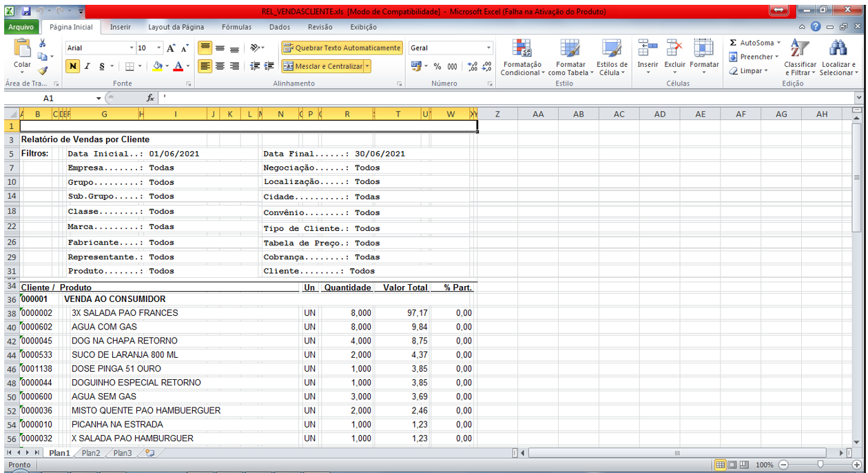Toggle Normal view in status bar
The height and width of the screenshot is (473, 868).
click(x=721, y=465)
